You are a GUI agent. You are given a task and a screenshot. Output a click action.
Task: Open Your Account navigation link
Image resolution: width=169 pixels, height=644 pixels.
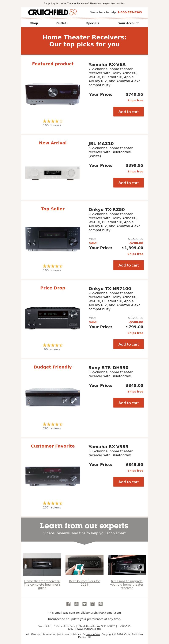pos(128,23)
